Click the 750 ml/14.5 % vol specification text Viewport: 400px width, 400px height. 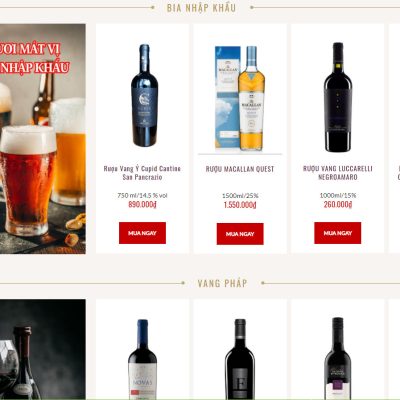[142, 195]
